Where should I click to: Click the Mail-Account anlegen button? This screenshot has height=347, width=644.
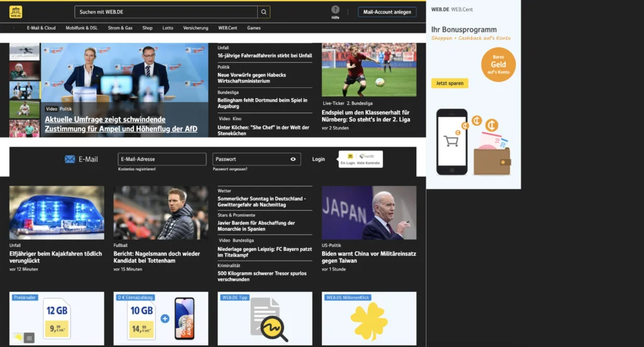pos(387,12)
